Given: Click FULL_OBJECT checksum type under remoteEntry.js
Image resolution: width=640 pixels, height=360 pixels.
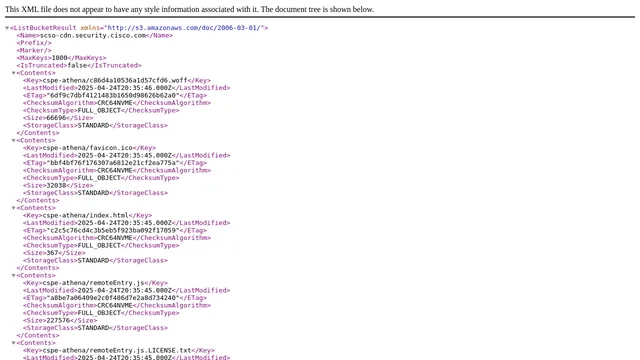Looking at the screenshot, I should coord(99,313).
